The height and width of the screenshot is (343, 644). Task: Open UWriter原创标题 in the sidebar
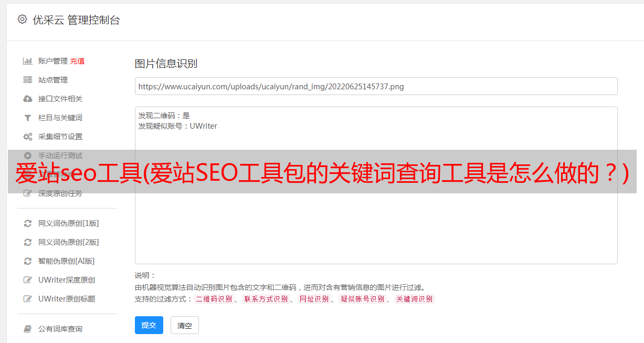[x=67, y=299]
